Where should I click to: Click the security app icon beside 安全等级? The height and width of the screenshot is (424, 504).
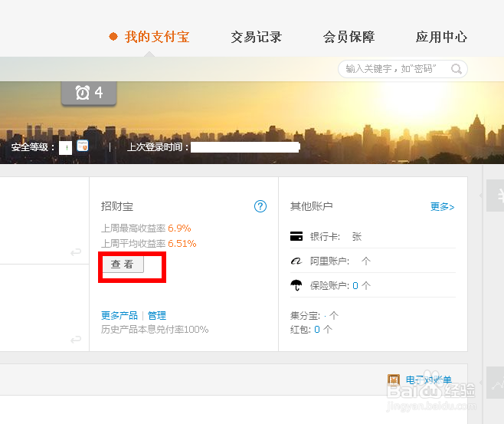point(83,146)
